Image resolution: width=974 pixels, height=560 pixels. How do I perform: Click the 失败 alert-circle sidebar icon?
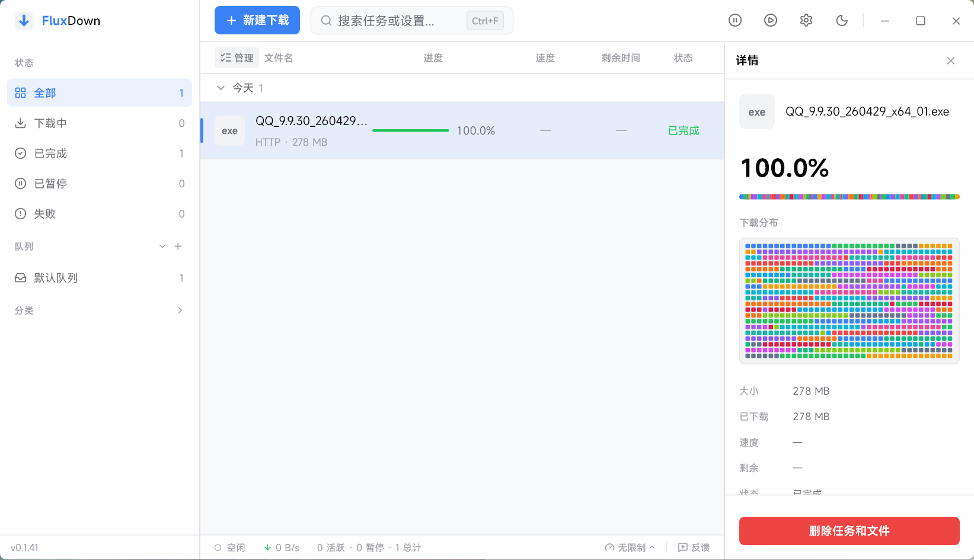(x=21, y=214)
